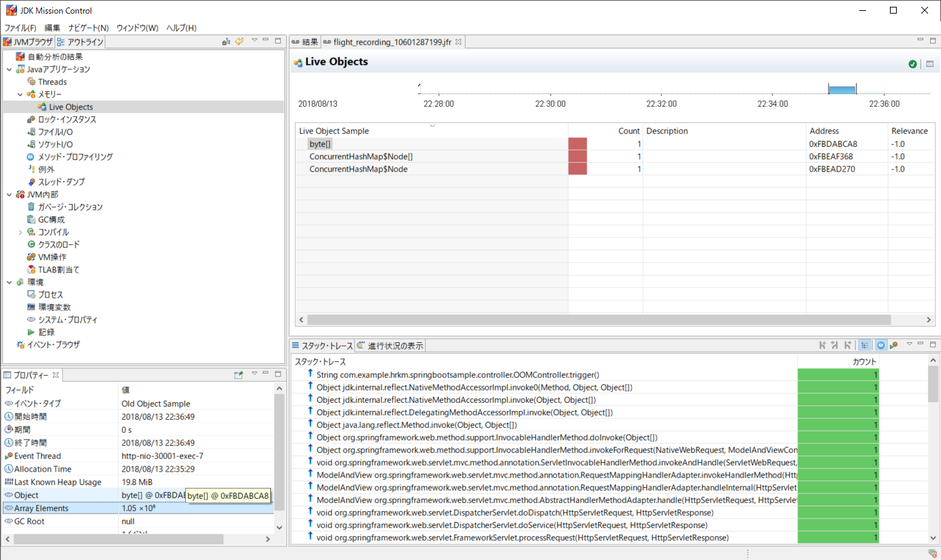Select the Threads item in JVM browser
Viewport: 941px width, 560px height.
click(50, 81)
